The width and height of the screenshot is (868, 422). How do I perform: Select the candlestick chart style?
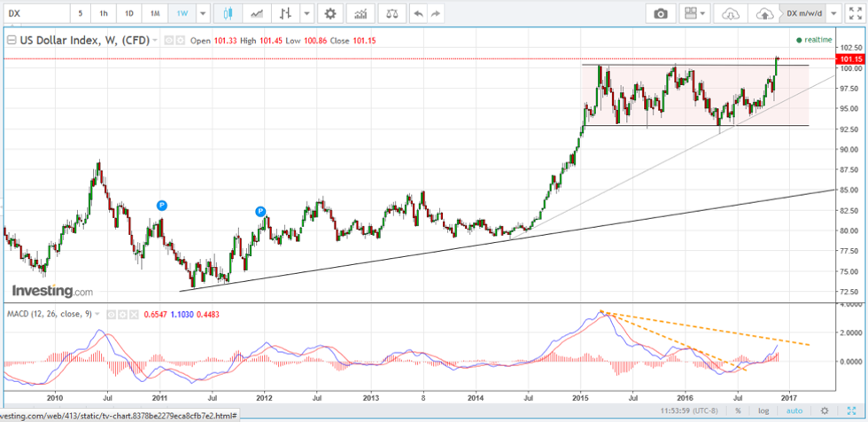(x=229, y=14)
